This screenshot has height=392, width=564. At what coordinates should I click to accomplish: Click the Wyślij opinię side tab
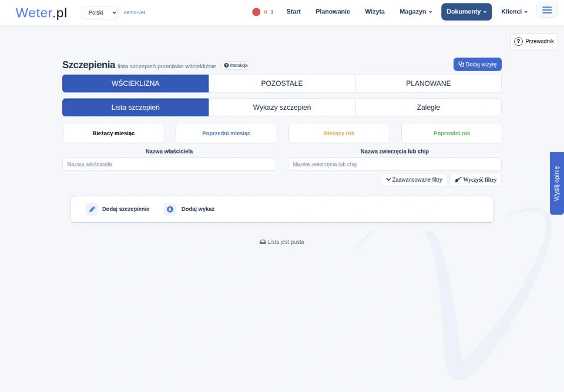click(x=557, y=183)
